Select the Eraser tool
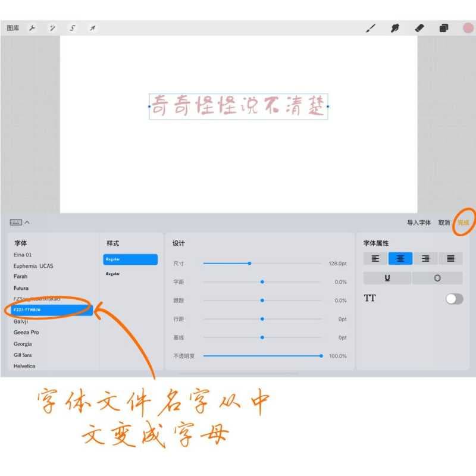The width and height of the screenshot is (476, 476). 418,27
